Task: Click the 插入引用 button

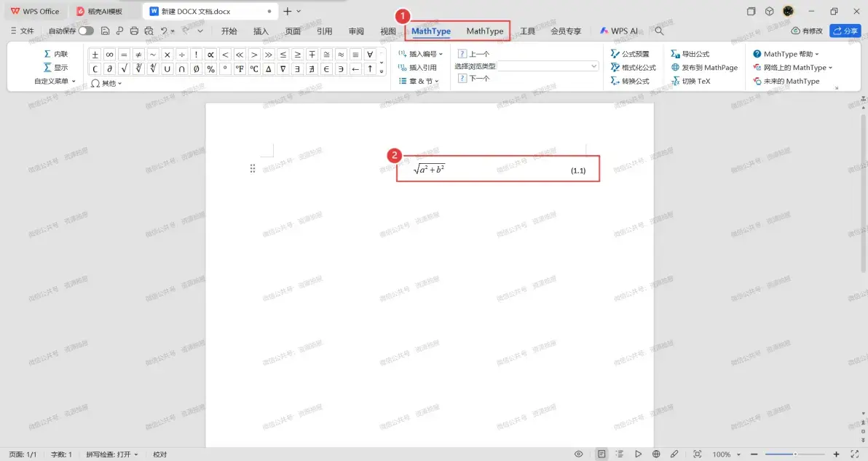Action: pyautogui.click(x=417, y=68)
